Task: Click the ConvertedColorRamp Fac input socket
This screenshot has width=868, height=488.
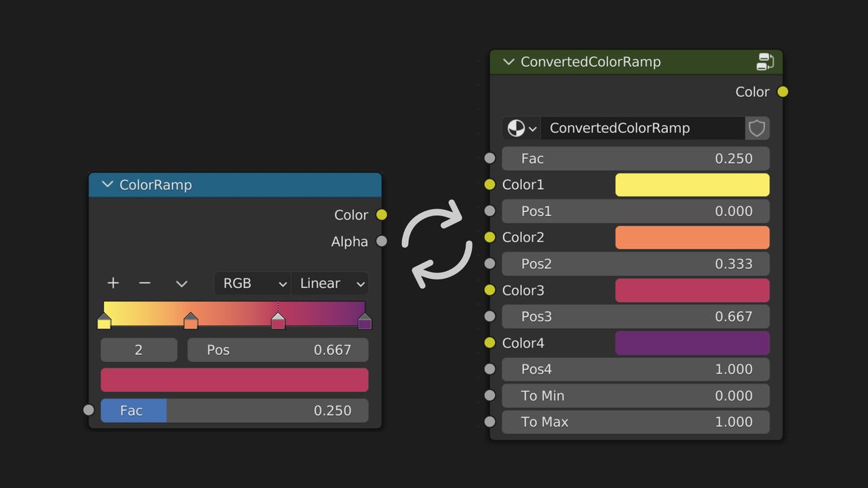Action: [x=490, y=158]
